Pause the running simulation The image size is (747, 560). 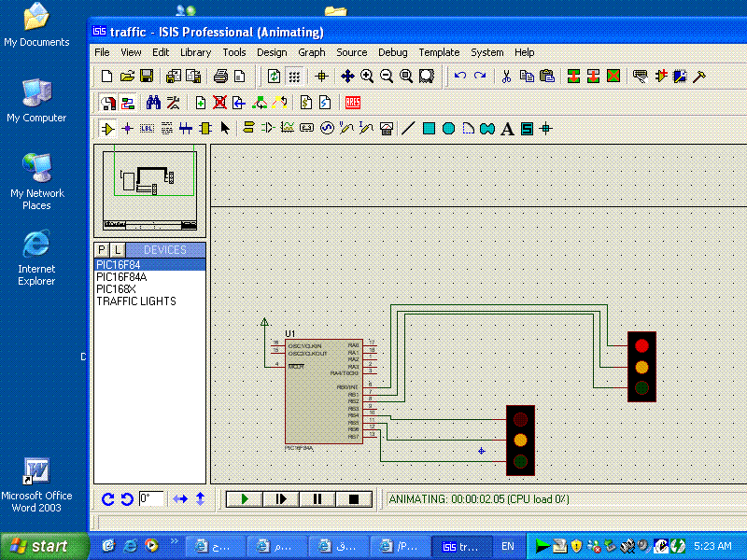pos(317,498)
